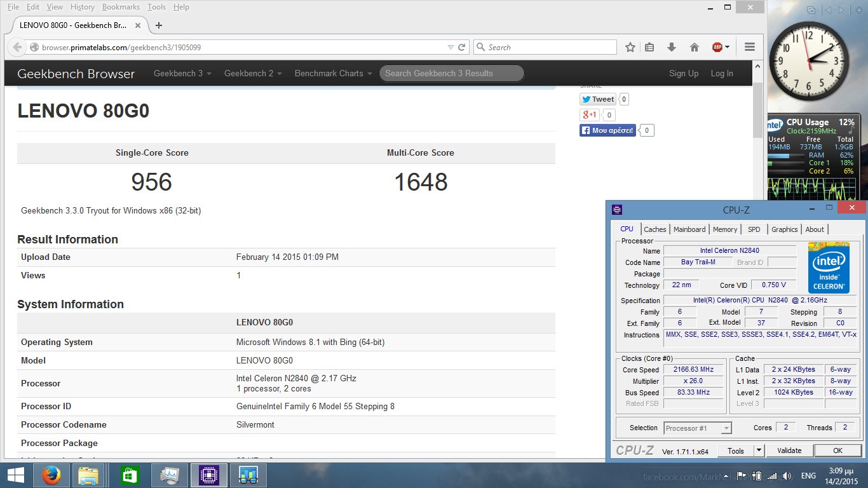Open Firefox Bookmarks menu
Viewport: 868px width, 488px height.
[121, 7]
